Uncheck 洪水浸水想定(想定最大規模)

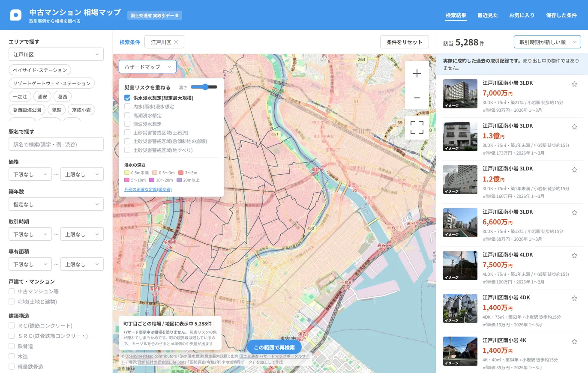(127, 98)
